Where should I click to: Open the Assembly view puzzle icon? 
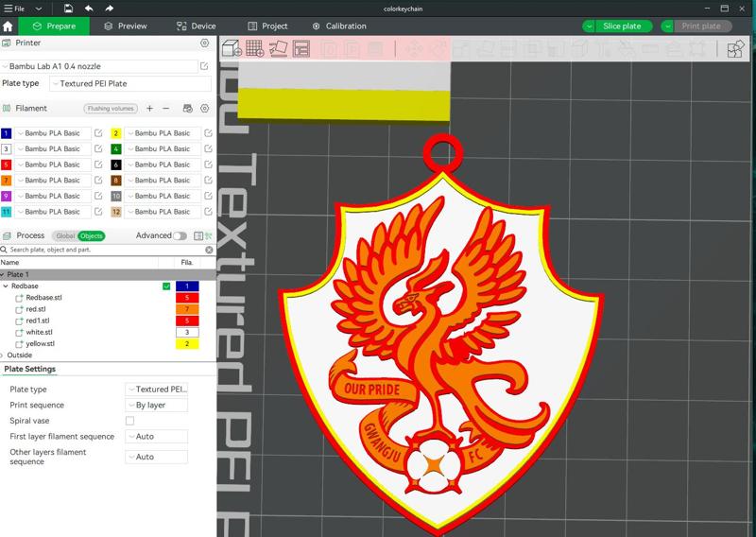pyautogui.click(x=736, y=49)
